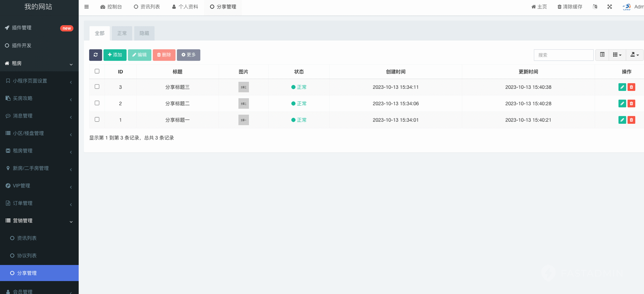Image resolution: width=644 pixels, height=294 pixels.
Task: Open the 资讯列表 top tab
Action: tap(147, 7)
